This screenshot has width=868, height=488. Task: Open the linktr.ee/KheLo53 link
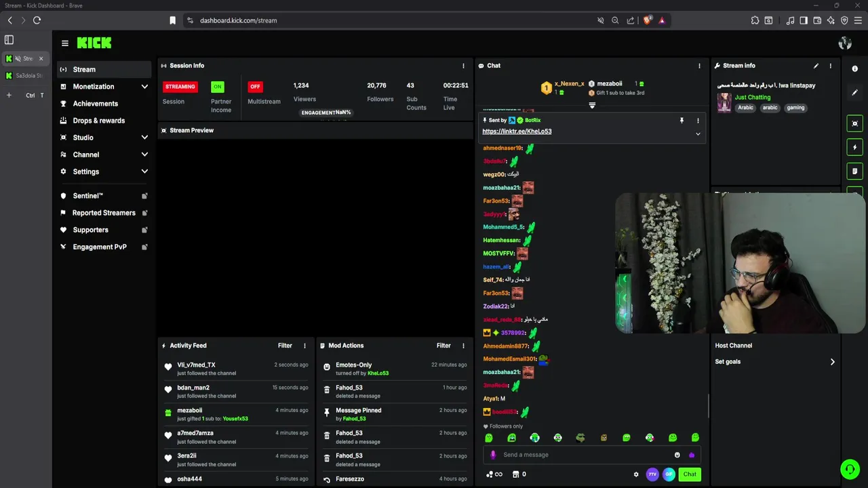pos(517,131)
